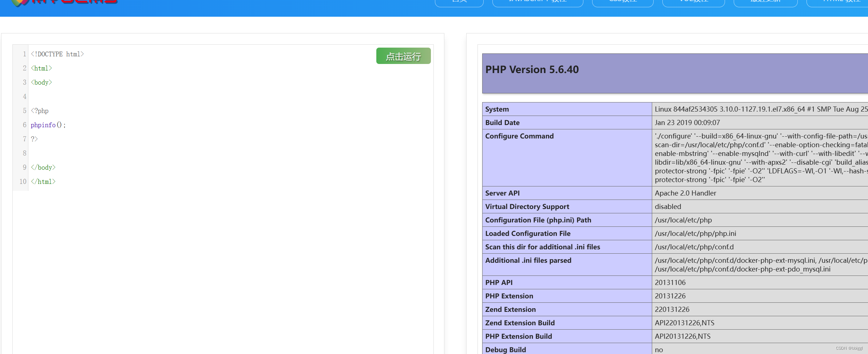The image size is (868, 354).
Task: Click the 'Additional .ini files parsed' label
Action: point(528,260)
